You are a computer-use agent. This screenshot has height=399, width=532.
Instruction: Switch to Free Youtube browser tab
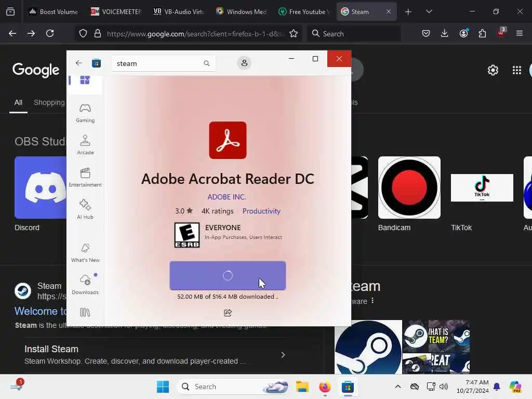click(303, 11)
